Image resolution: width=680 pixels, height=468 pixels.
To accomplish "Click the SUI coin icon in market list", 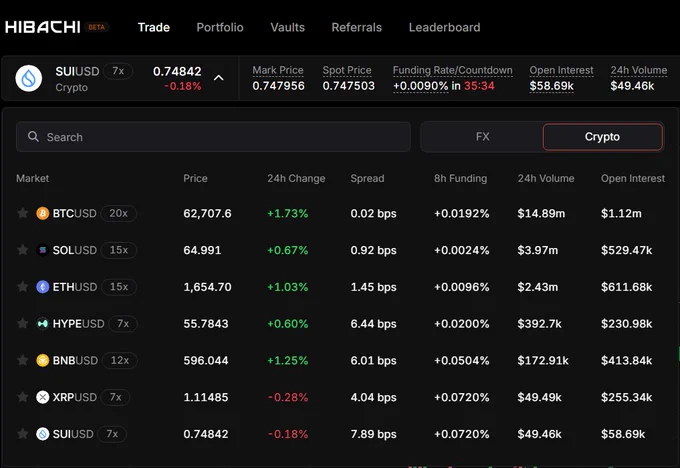I will (42, 434).
